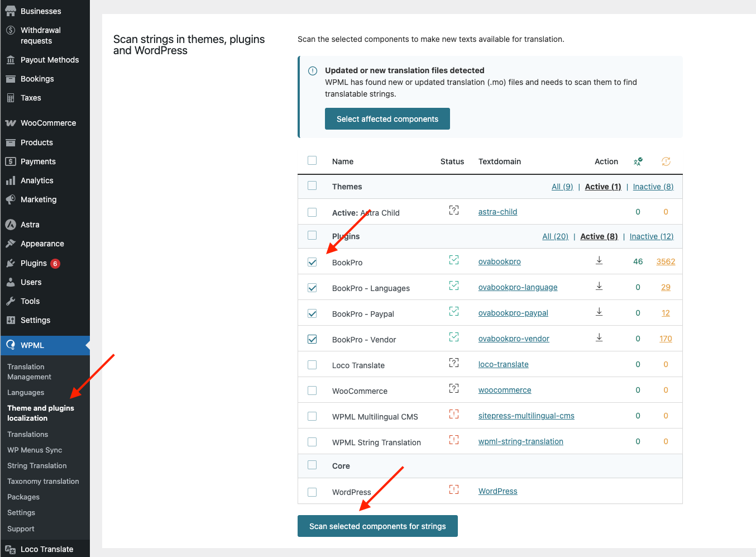This screenshot has width=756, height=557.
Task: Open Languages submenu item
Action: coord(26,393)
